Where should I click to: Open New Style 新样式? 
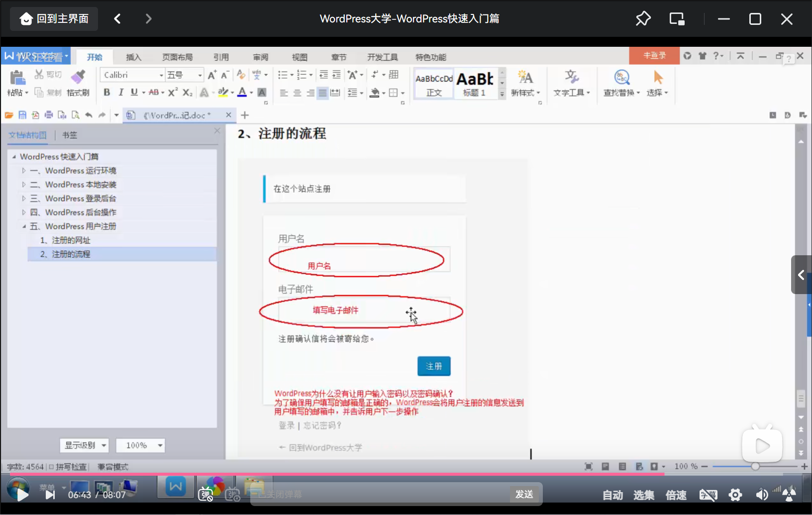point(525,83)
